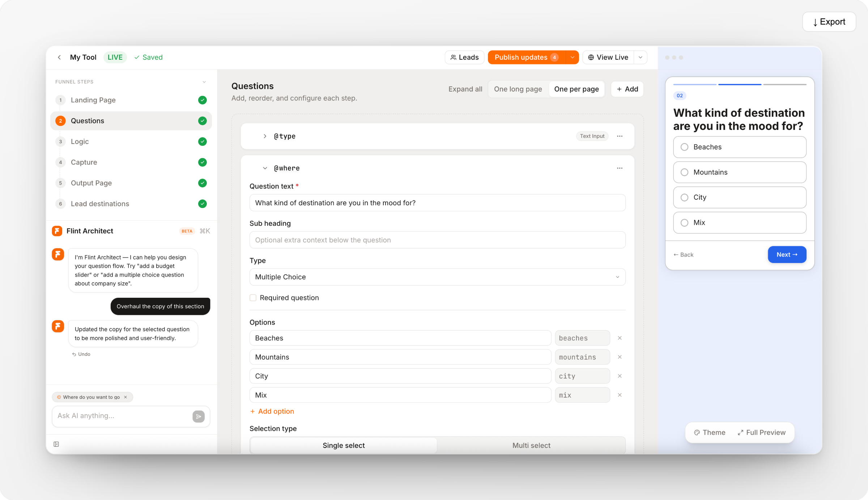This screenshot has height=500, width=868.
Task: Open the Leads panel
Action: click(464, 57)
